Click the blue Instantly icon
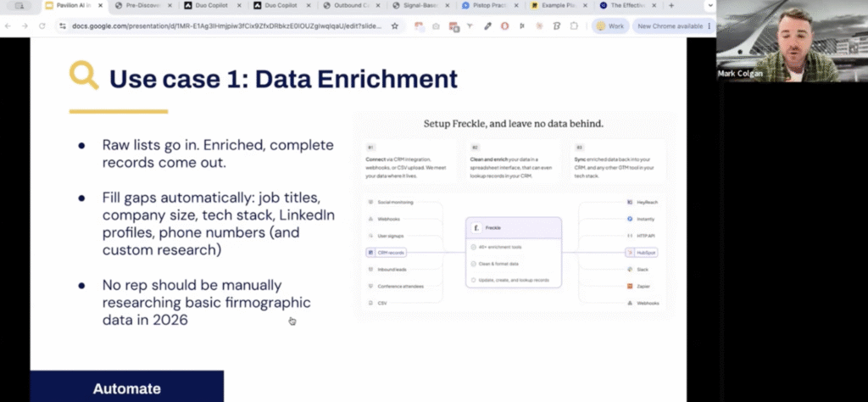The image size is (868, 402). 630,219
